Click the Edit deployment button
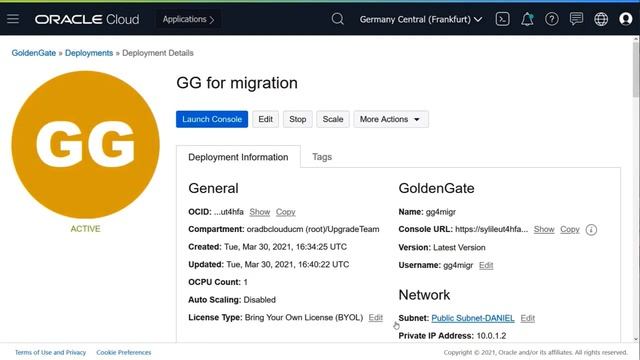 pos(265,119)
